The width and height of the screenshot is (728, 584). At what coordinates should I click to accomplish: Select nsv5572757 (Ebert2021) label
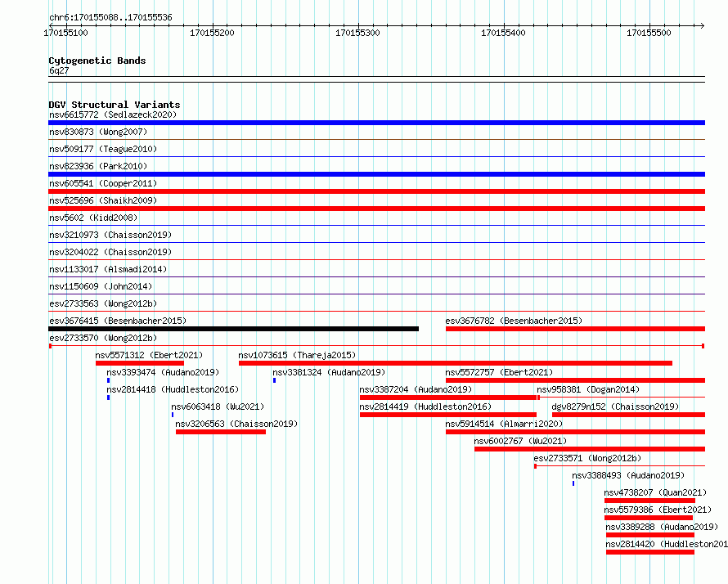(x=499, y=372)
